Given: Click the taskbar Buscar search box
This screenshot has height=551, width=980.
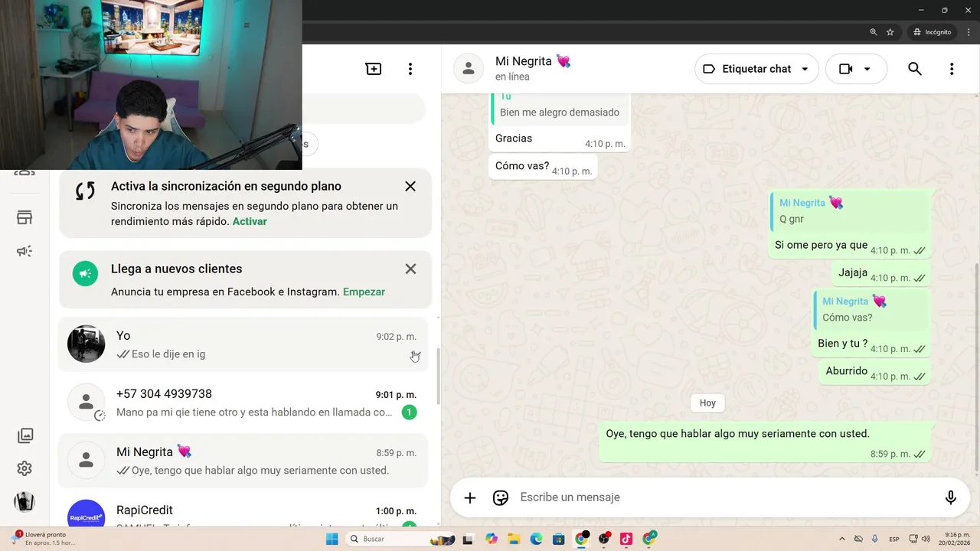Looking at the screenshot, I should click(399, 539).
